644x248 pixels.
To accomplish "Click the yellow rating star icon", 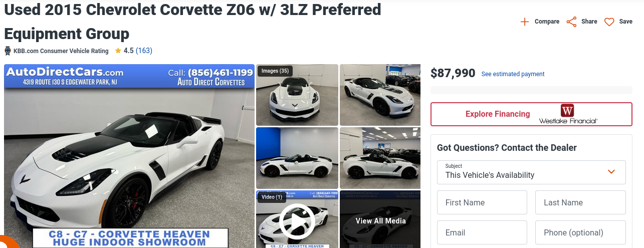I will 118,51.
